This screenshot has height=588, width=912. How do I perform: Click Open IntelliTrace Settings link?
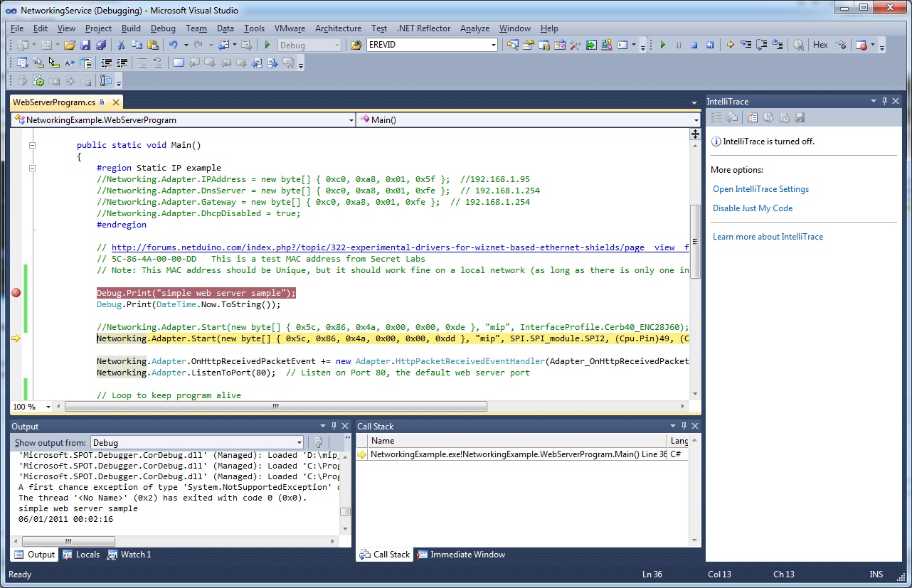pos(760,189)
